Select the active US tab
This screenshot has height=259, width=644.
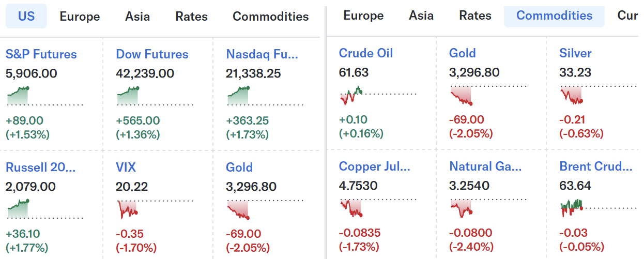pos(26,17)
